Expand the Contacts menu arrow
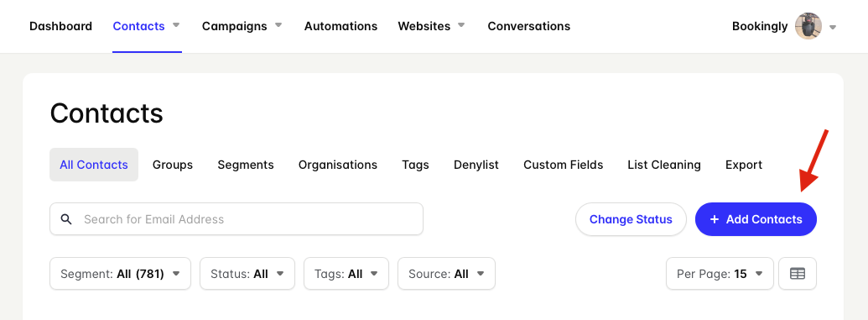868x320 pixels. tap(176, 25)
